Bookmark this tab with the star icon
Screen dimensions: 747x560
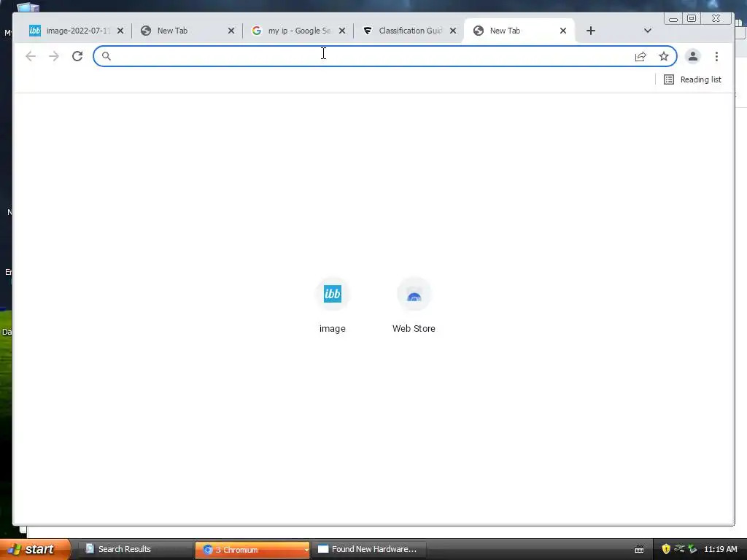664,56
